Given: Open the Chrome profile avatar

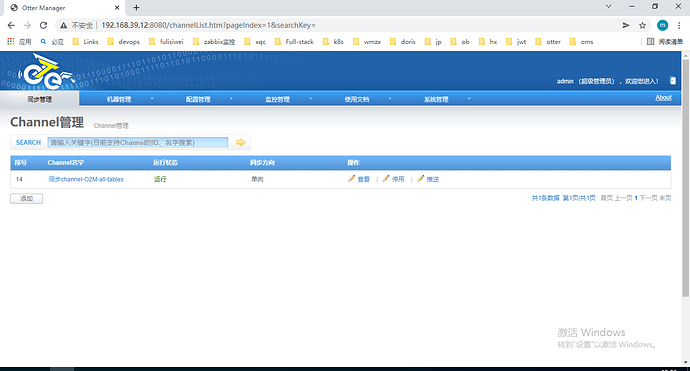Looking at the screenshot, I should pos(662,26).
